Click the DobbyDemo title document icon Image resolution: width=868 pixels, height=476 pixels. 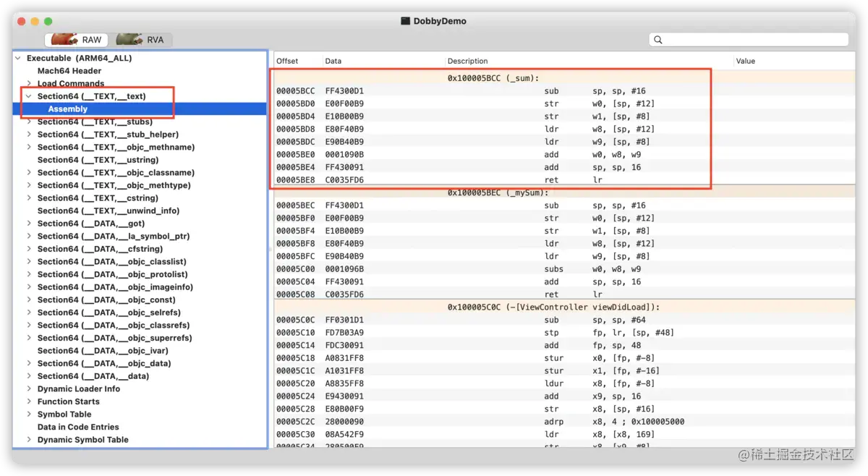click(x=406, y=21)
